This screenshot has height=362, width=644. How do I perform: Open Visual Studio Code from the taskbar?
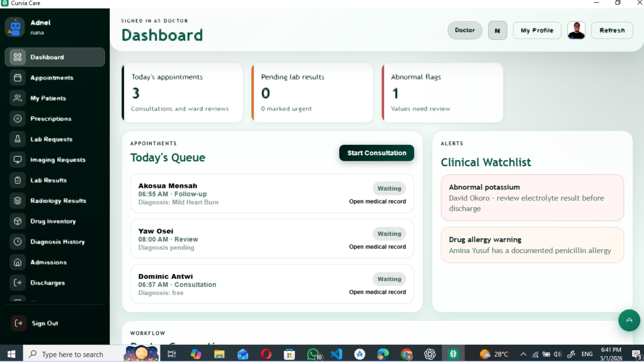(x=336, y=354)
